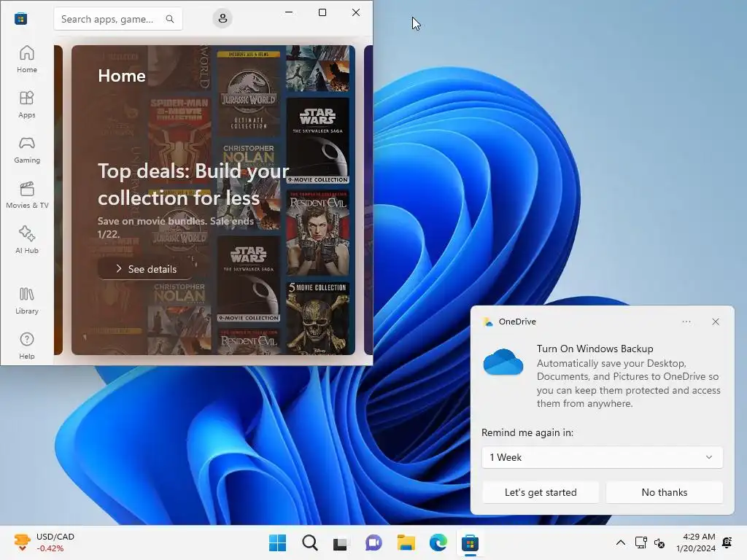
Task: Open notification center bell icon
Action: click(x=727, y=542)
